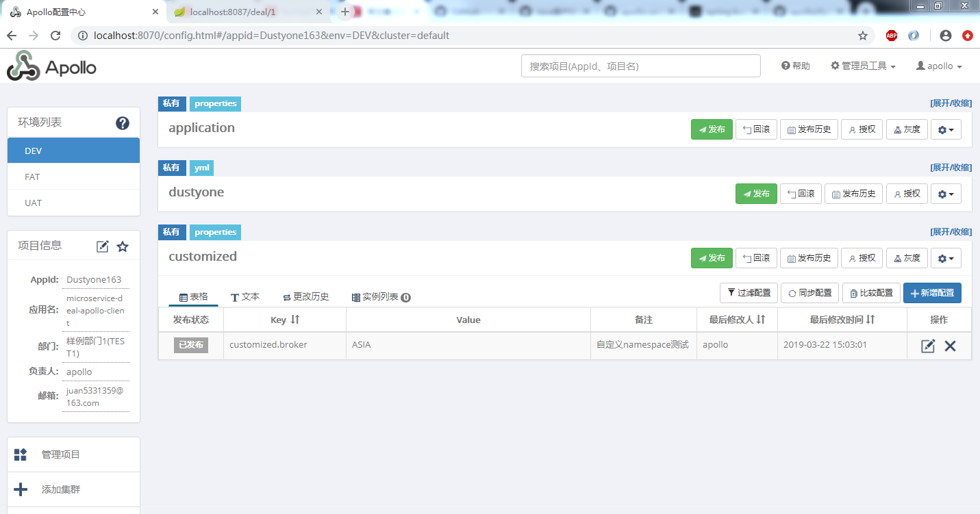Toggle 展开/收缩 for application namespace
The image size is (980, 514).
click(951, 103)
